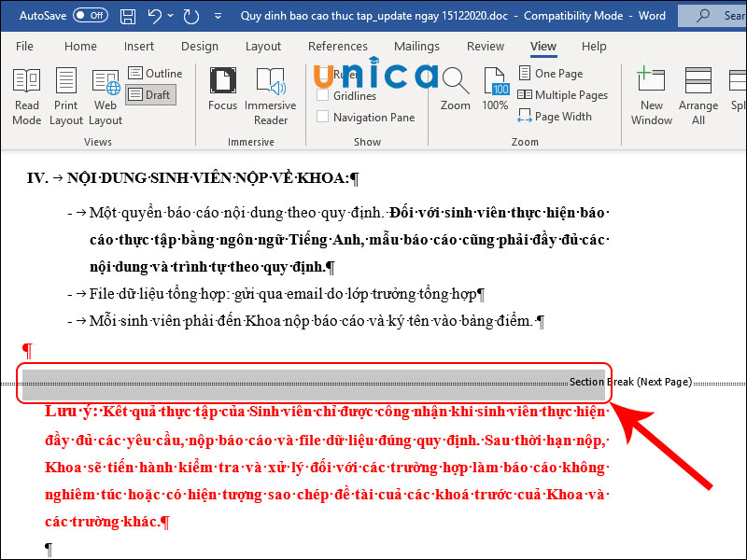Open a New Window
The height and width of the screenshot is (560, 747).
coord(651,97)
